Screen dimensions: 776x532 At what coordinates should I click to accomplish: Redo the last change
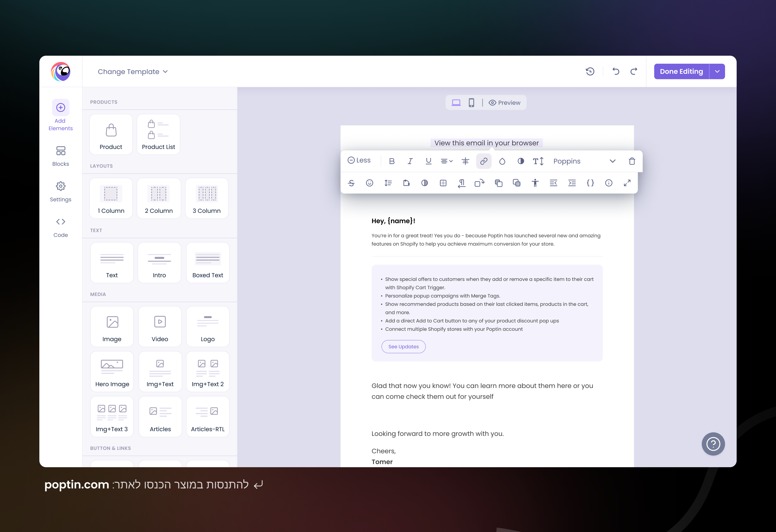[x=634, y=71]
